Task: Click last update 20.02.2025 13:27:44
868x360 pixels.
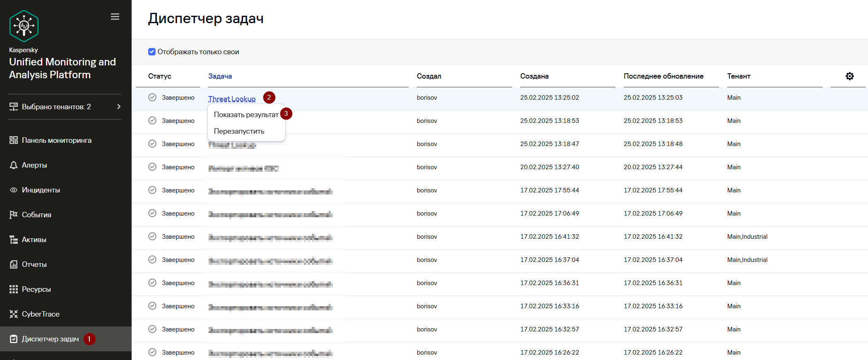Action: (653, 167)
